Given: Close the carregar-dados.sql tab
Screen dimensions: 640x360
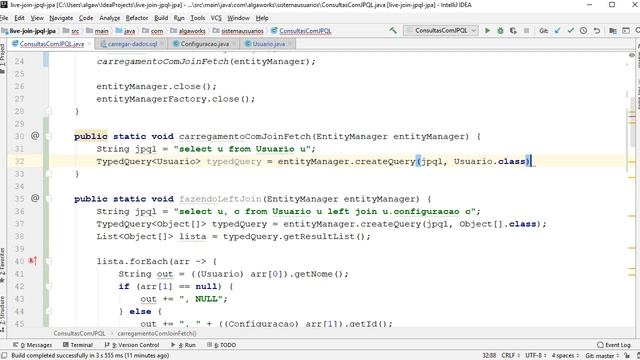Looking at the screenshot, I should [162, 44].
